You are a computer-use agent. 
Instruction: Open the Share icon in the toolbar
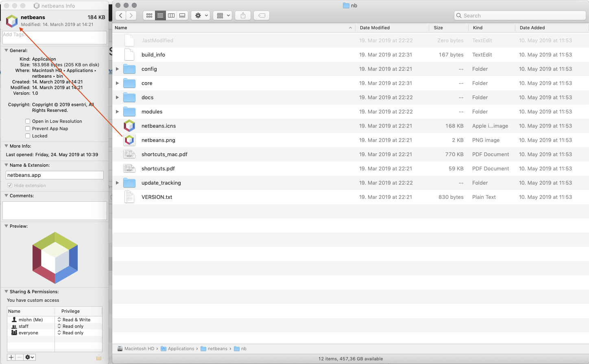(x=242, y=15)
